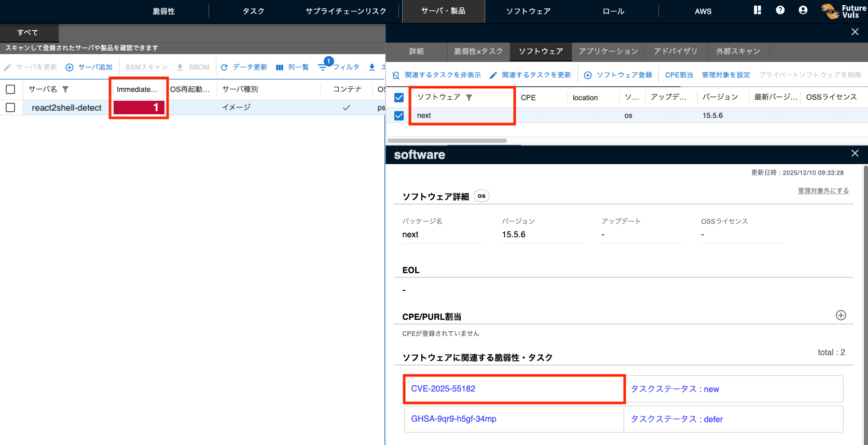Click the データ更新 refresh icon
868x445 pixels.
224,68
